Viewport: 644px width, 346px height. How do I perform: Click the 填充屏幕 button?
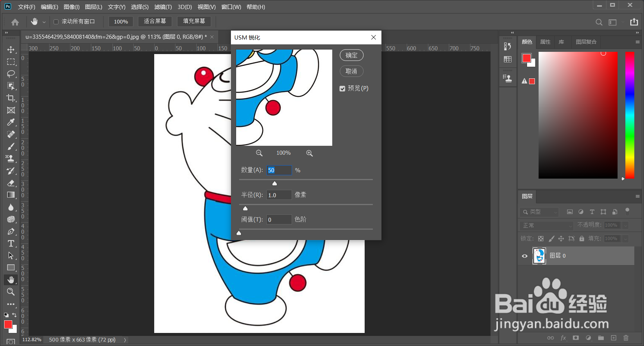point(194,21)
